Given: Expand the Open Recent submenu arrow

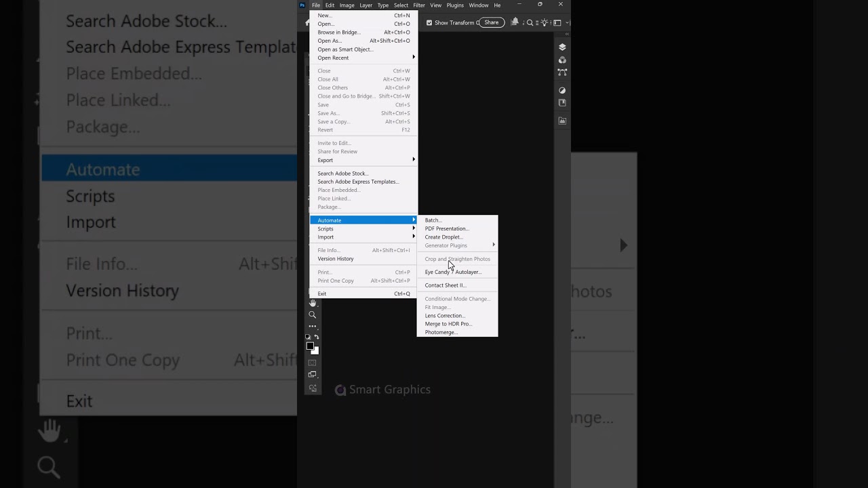Looking at the screenshot, I should [414, 58].
